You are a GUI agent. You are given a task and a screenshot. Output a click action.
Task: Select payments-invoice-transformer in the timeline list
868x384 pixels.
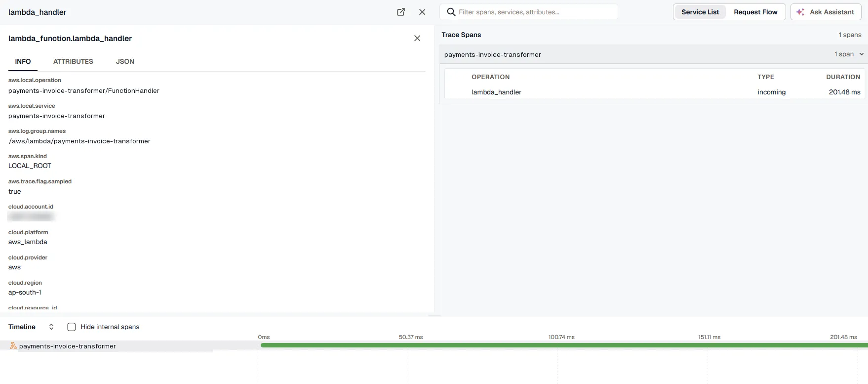67,346
